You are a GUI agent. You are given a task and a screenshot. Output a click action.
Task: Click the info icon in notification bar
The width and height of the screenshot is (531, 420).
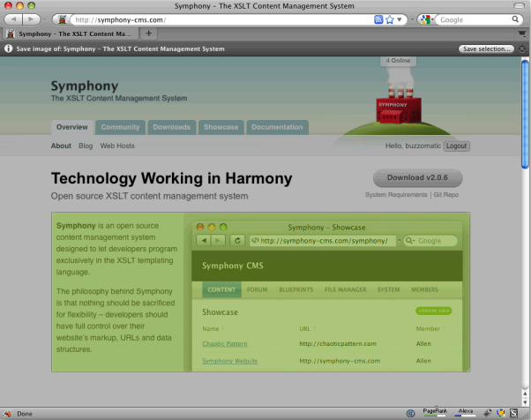(9, 49)
